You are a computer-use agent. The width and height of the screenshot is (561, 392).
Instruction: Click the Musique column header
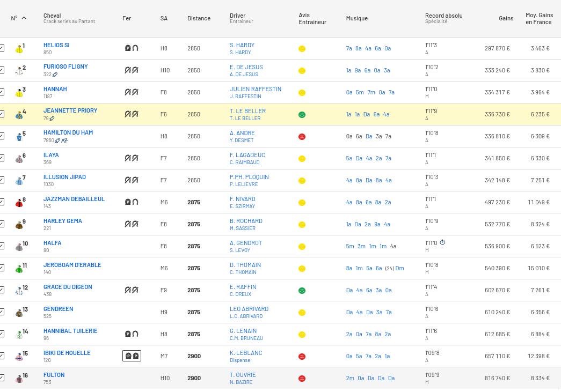pyautogui.click(x=356, y=18)
